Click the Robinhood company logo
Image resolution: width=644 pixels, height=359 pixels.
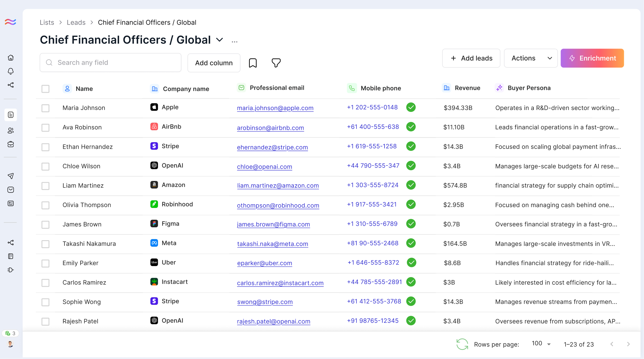point(154,204)
